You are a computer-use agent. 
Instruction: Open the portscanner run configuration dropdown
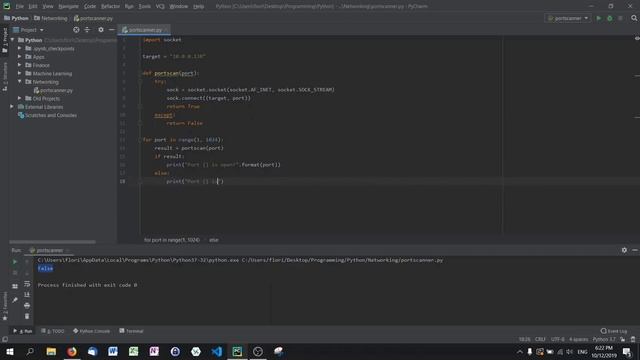[568, 18]
